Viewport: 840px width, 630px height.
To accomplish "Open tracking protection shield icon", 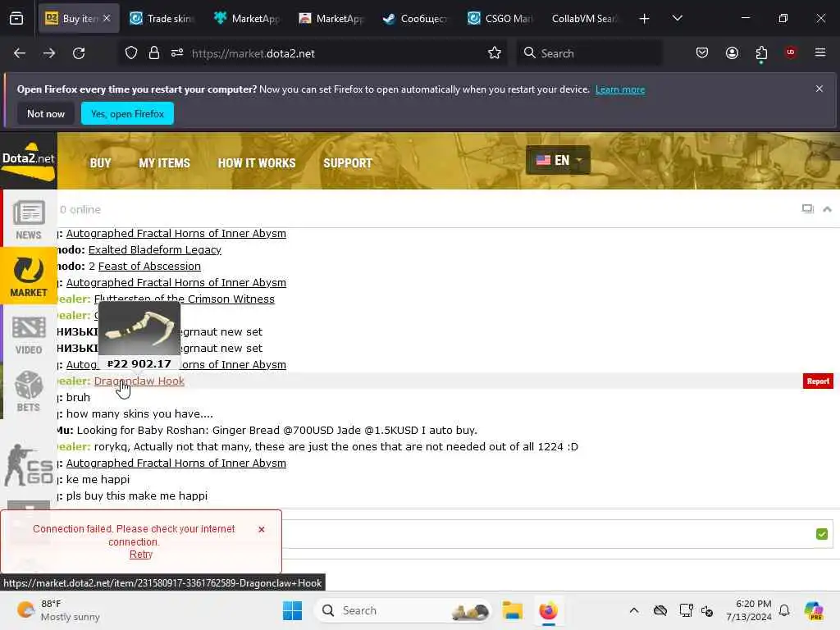I will click(131, 53).
